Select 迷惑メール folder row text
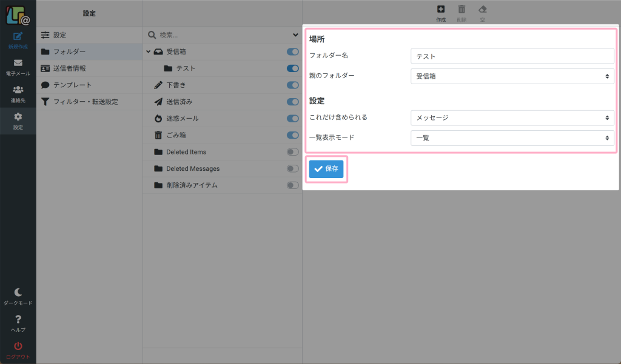Screen dimensions: 621x364 coord(183,118)
